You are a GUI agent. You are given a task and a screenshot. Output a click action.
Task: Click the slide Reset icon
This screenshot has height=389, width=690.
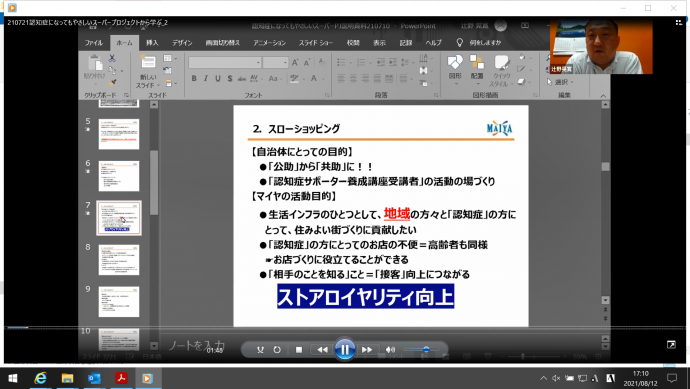point(168,70)
